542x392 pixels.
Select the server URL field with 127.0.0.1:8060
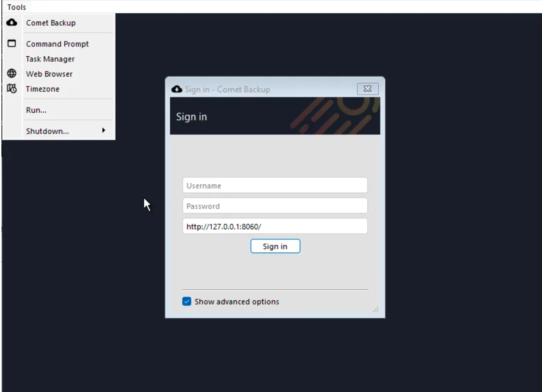275,227
